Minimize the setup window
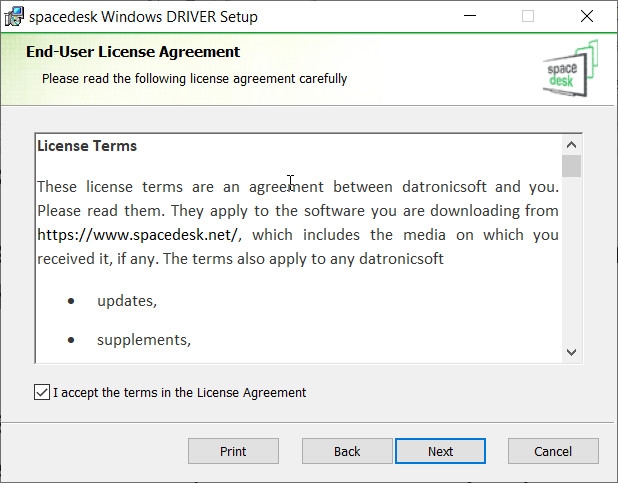 pyautogui.click(x=470, y=16)
